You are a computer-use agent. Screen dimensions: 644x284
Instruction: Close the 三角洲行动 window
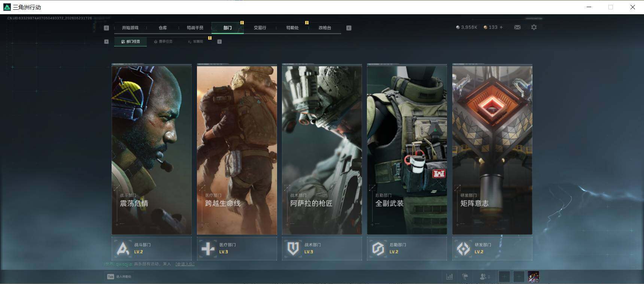tap(632, 7)
